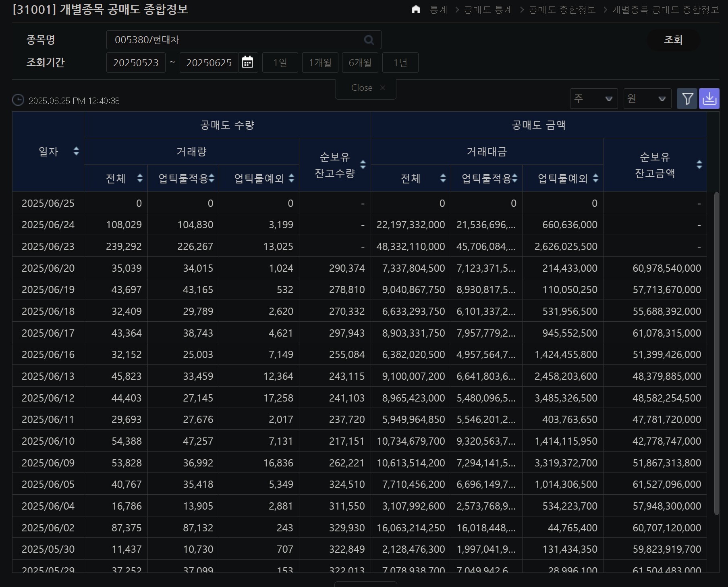The height and width of the screenshot is (587, 728).
Task: Open the 주 unit dropdown
Action: [x=593, y=99]
